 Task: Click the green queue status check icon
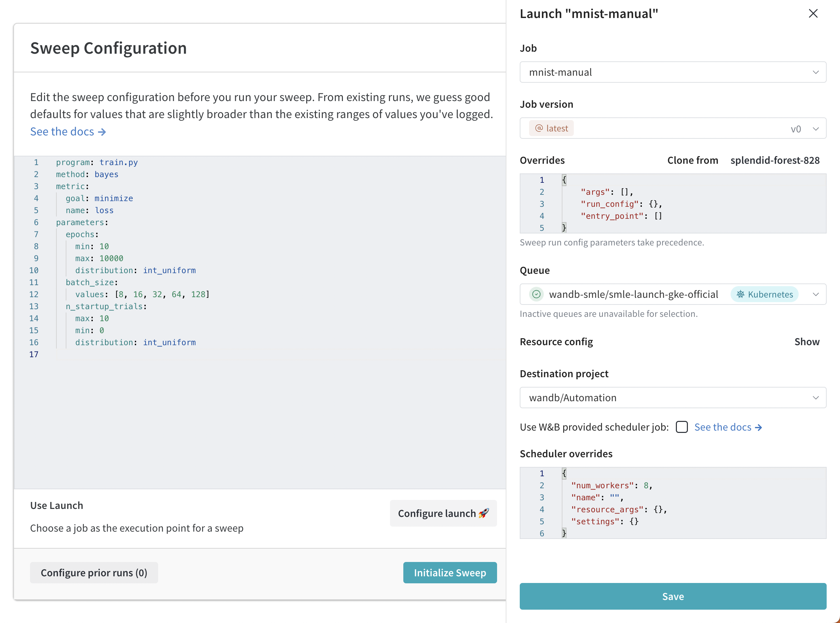(536, 294)
